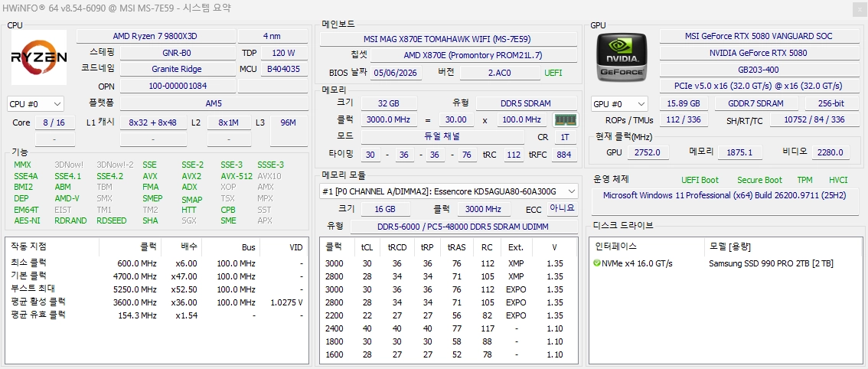Click the dual channel mode value field
Image resolution: width=868 pixels, height=369 pixels.
[x=442, y=137]
